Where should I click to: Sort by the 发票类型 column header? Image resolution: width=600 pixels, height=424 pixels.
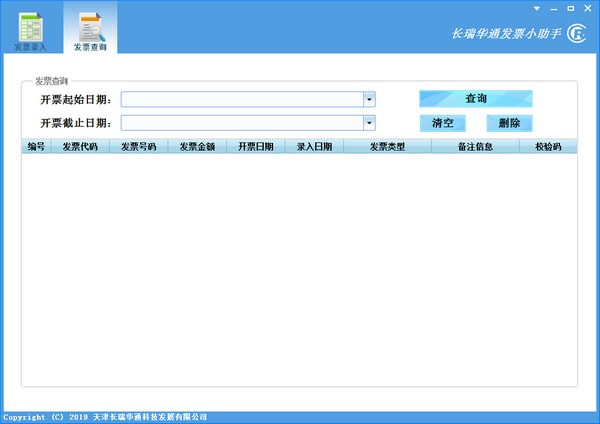388,147
